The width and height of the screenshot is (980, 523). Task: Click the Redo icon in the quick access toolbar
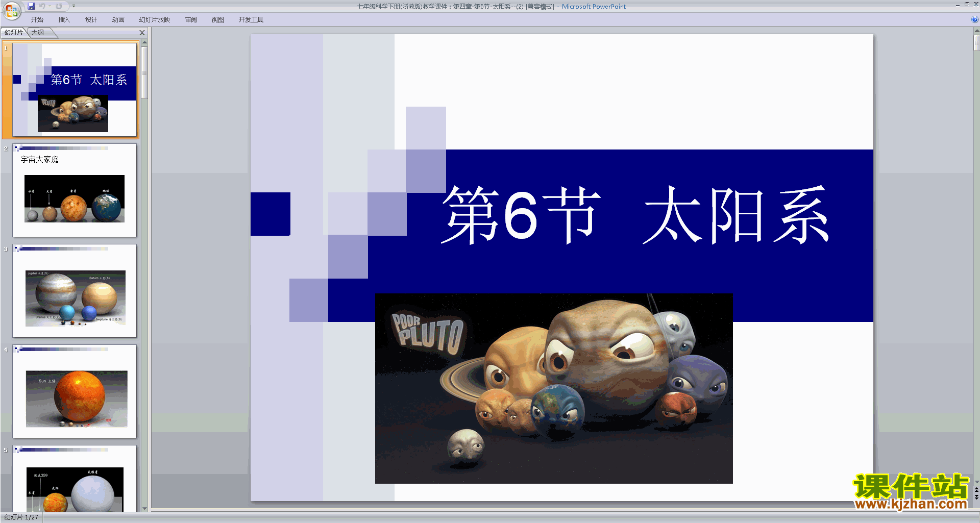pos(59,6)
